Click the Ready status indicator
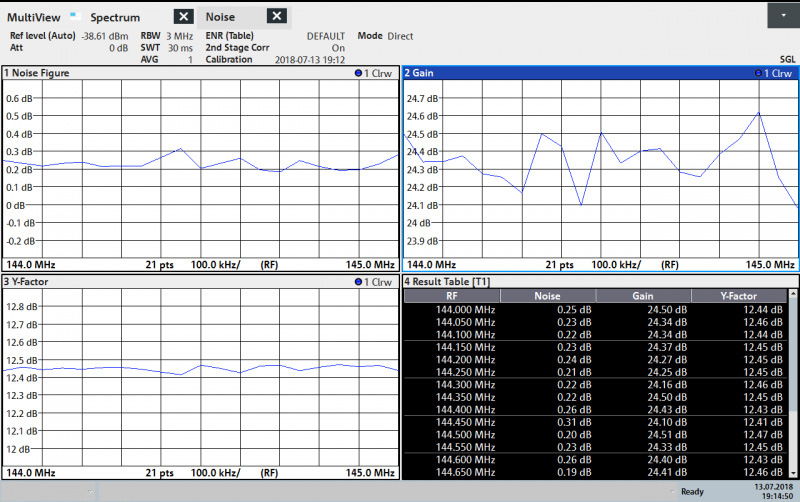800x502 pixels. point(691,491)
